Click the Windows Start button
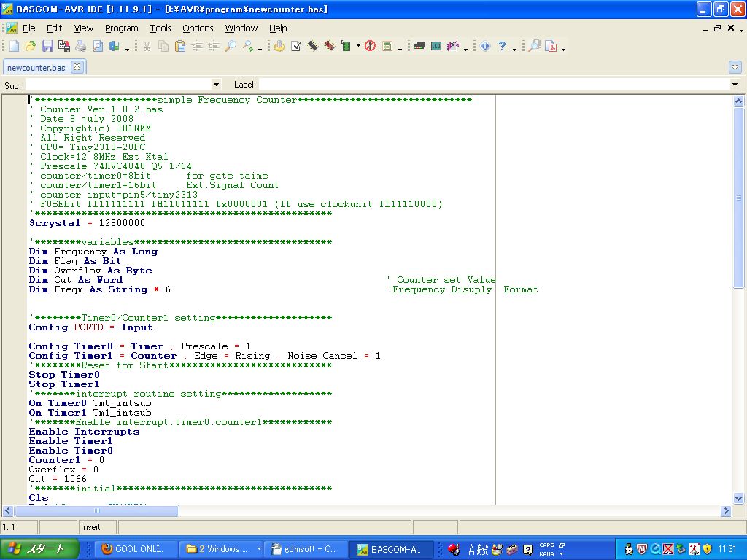 [x=39, y=549]
